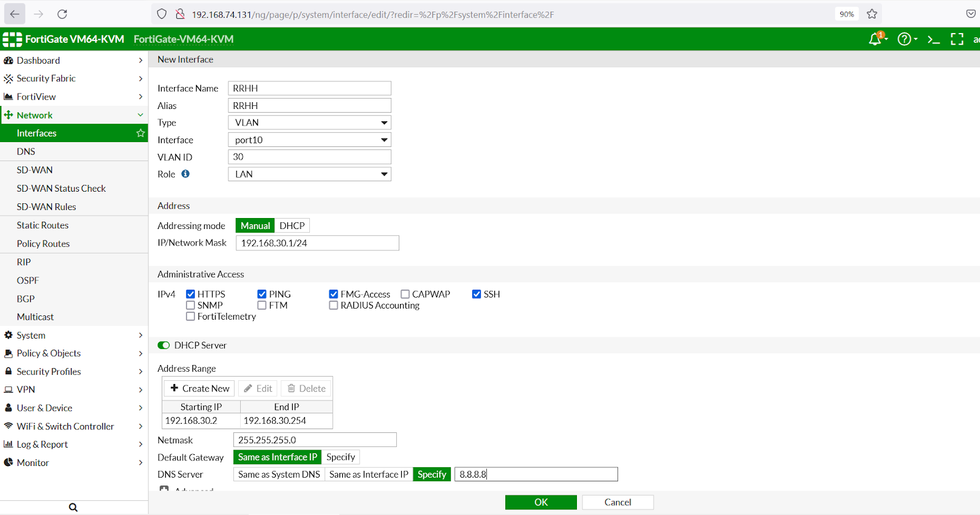Open the Interface dropdown showing port10
980x515 pixels.
(310, 140)
